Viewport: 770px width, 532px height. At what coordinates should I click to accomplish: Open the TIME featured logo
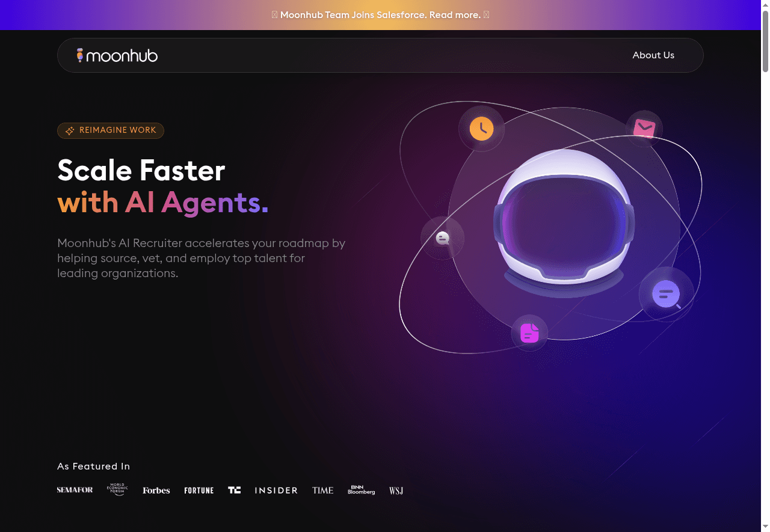[322, 490]
